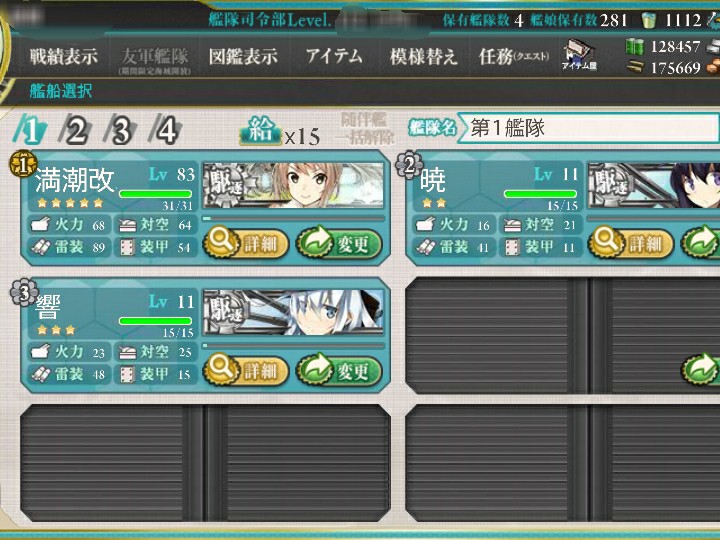
Task: Open 模様替え menu
Action: pos(423,57)
